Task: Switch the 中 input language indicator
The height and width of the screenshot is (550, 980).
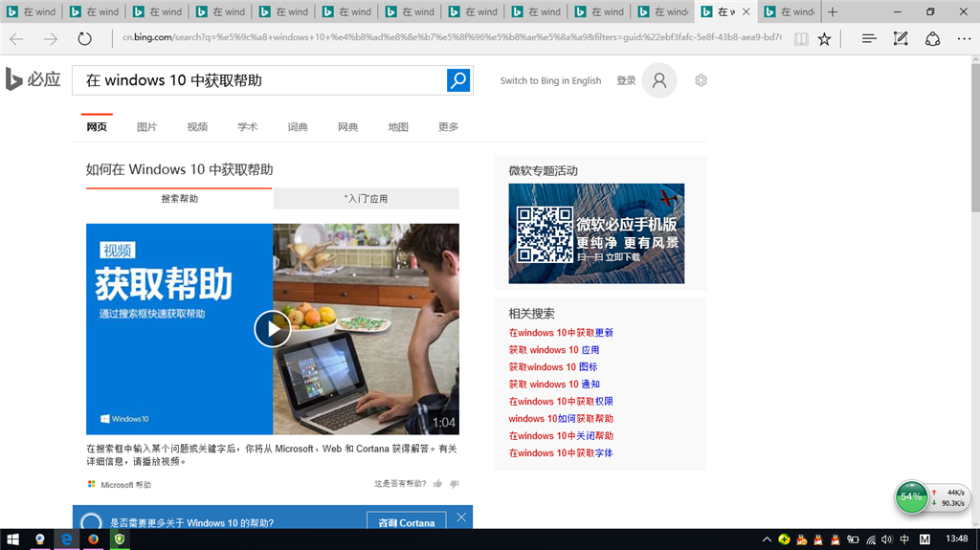Action: [904, 539]
